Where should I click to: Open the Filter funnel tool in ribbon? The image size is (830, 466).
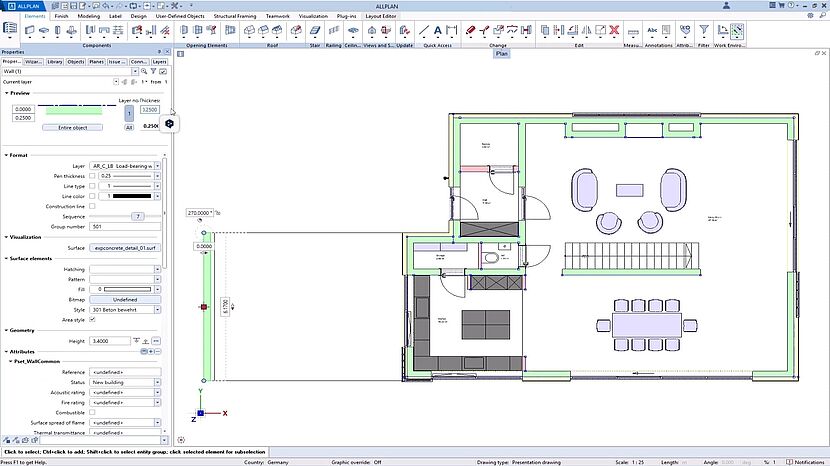[704, 32]
